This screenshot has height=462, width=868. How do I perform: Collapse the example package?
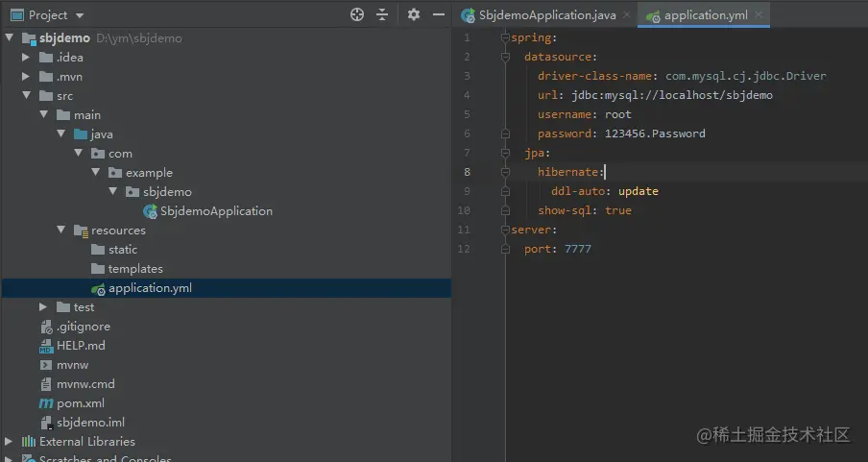click(95, 172)
